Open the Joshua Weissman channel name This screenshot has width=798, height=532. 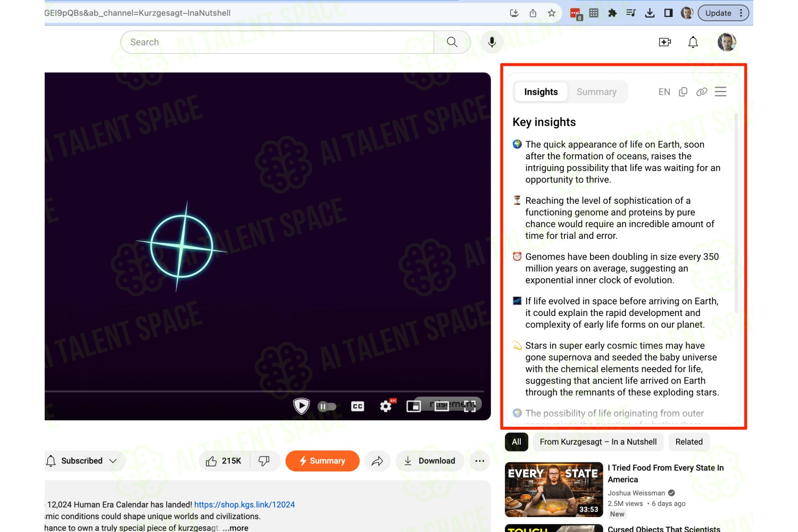pyautogui.click(x=636, y=493)
